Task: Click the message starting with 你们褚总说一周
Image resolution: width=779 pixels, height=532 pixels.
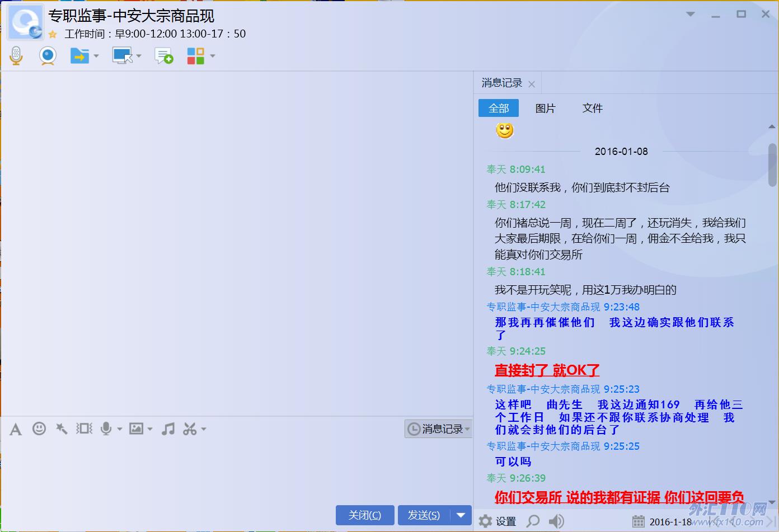Action: [x=620, y=239]
